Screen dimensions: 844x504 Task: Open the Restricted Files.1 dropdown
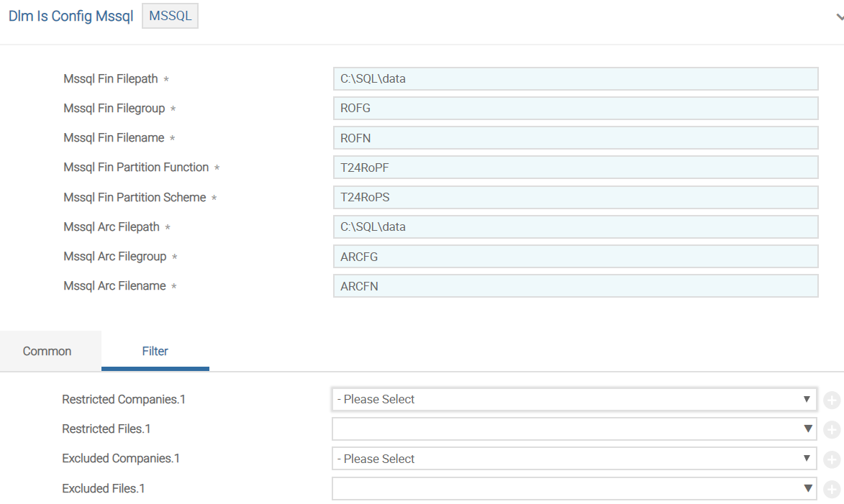(573, 429)
